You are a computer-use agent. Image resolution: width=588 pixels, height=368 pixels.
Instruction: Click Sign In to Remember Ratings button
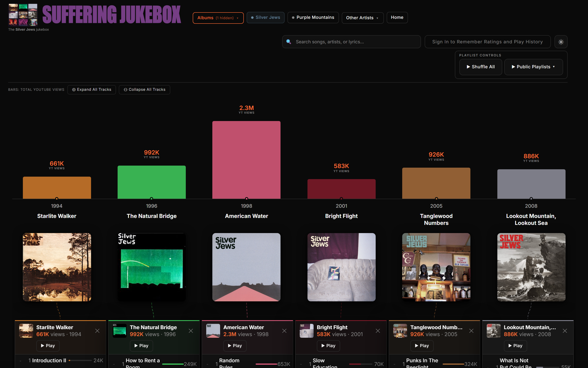pyautogui.click(x=487, y=42)
